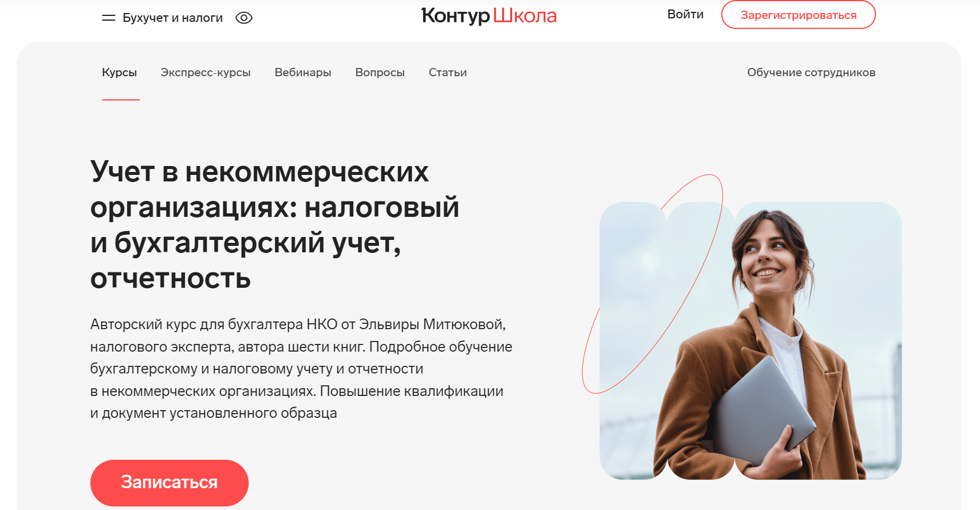Click the red Школа logo text

click(525, 15)
